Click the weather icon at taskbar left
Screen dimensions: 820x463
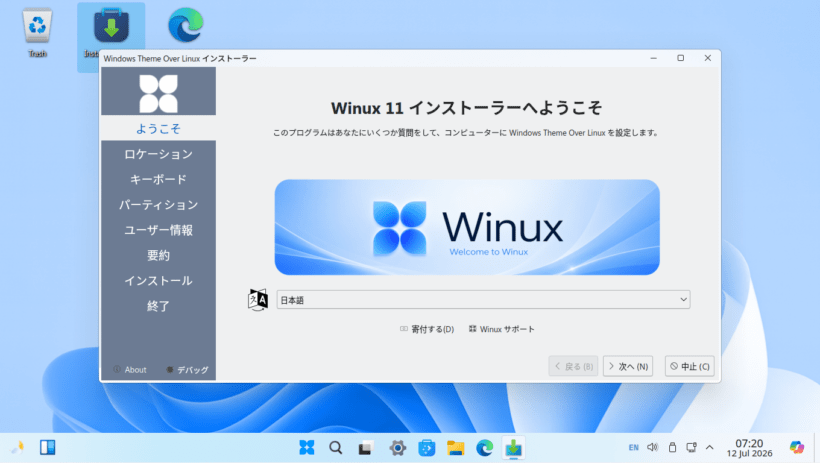18,447
